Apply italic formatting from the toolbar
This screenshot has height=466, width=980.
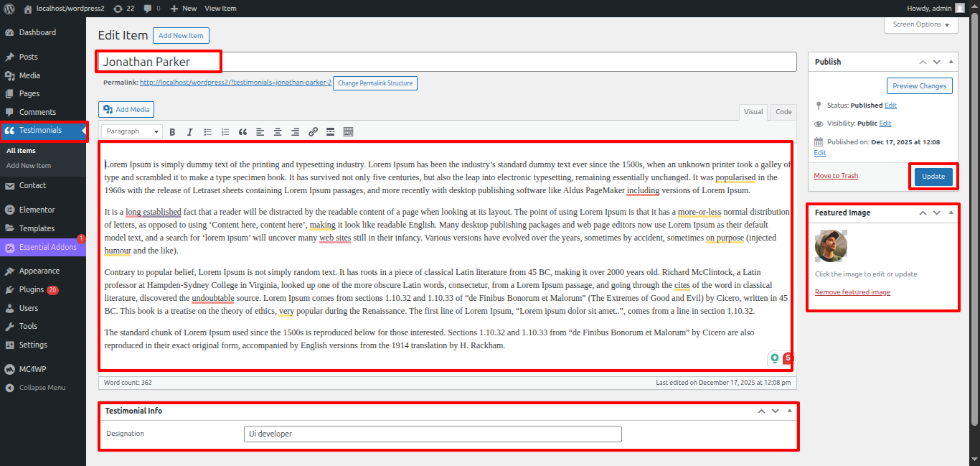coord(190,132)
